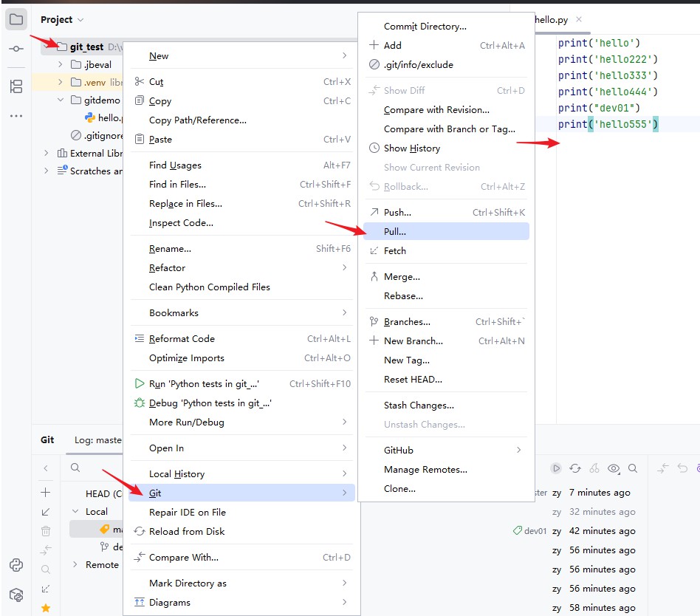The width and height of the screenshot is (700, 616).
Task: Expand External Libraries node
Action: click(x=46, y=153)
